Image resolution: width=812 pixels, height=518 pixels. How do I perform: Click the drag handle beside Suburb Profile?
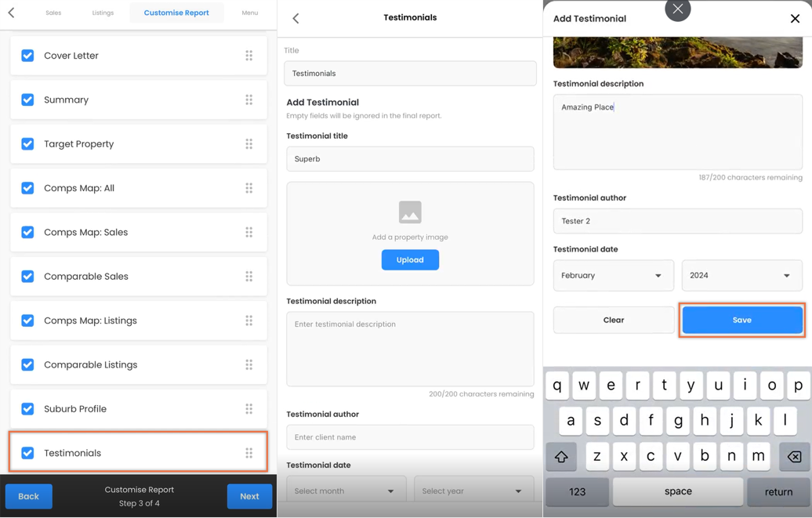pyautogui.click(x=249, y=409)
